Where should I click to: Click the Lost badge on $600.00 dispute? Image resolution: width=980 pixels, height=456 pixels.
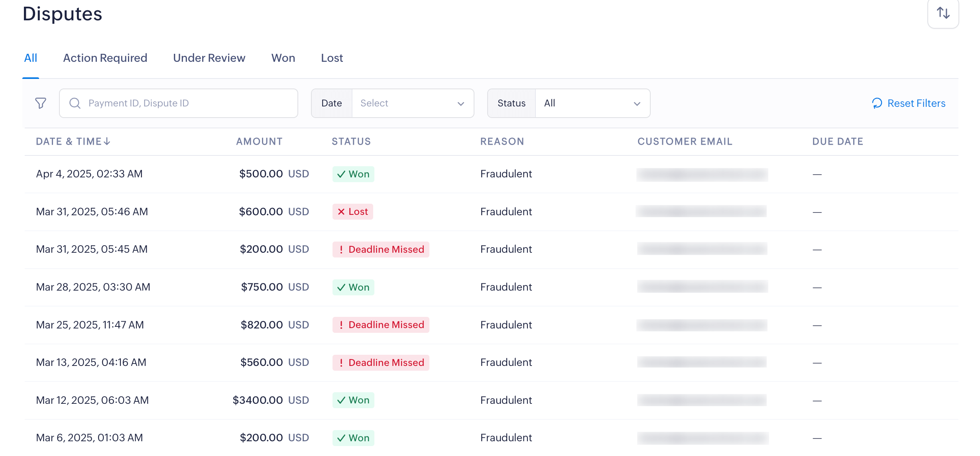click(353, 212)
